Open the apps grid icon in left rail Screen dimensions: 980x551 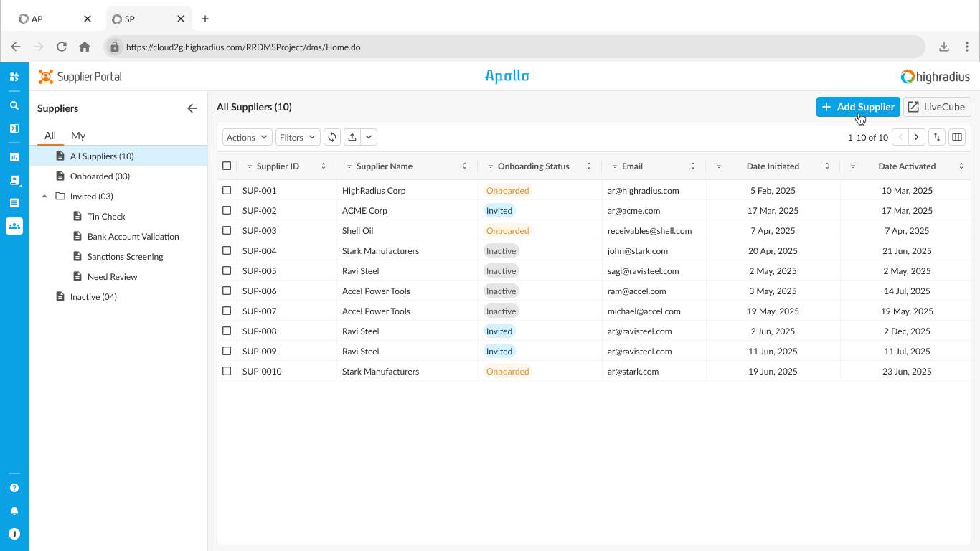coord(14,77)
